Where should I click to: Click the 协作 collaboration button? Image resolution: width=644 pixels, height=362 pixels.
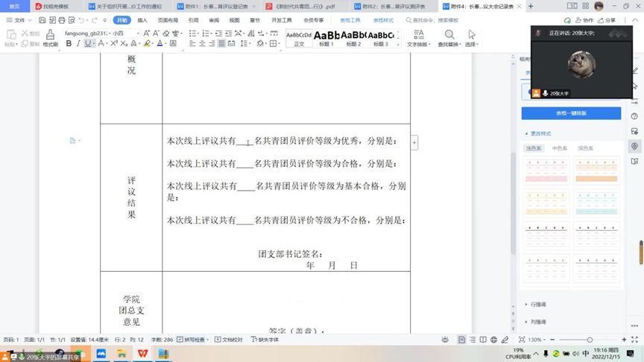[x=584, y=20]
